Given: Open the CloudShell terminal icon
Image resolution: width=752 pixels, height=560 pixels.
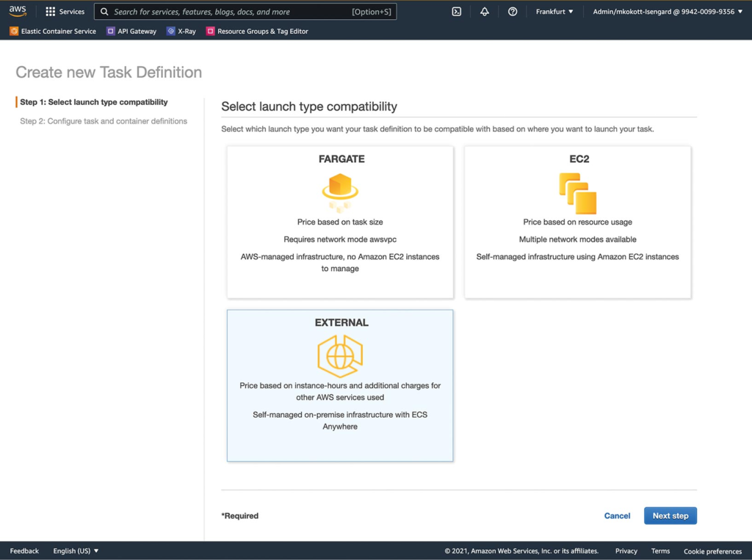Looking at the screenshot, I should [457, 12].
